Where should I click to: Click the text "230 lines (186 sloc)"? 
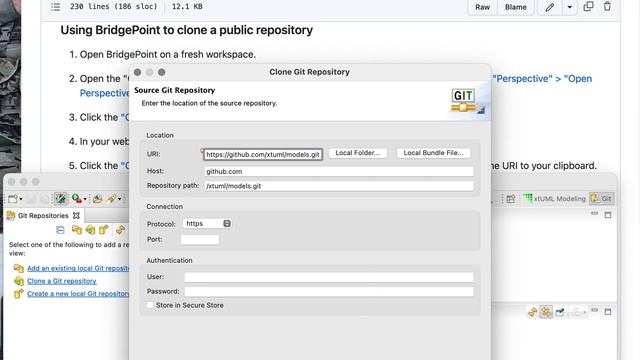113,7
